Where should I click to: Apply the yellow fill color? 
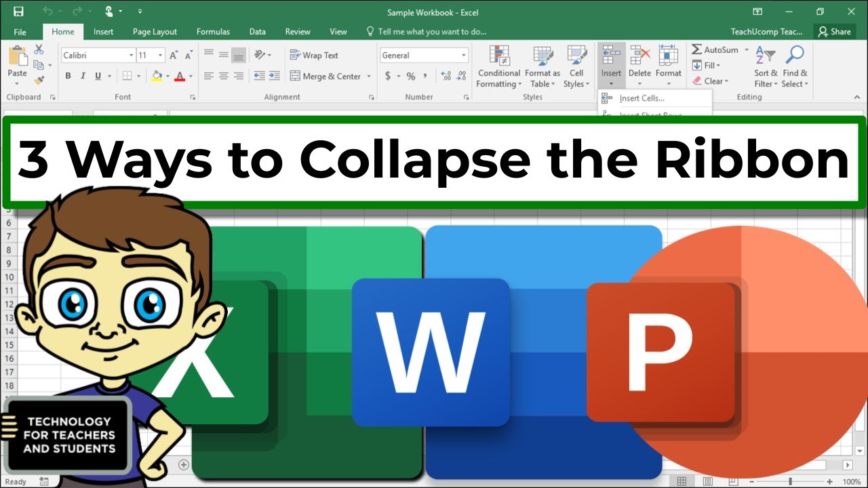click(157, 77)
